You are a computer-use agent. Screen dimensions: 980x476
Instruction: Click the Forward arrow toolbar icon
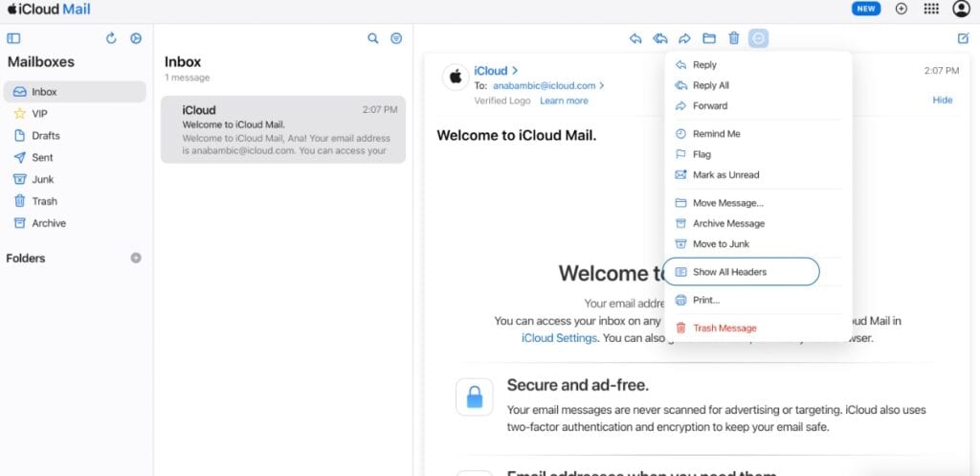click(684, 38)
